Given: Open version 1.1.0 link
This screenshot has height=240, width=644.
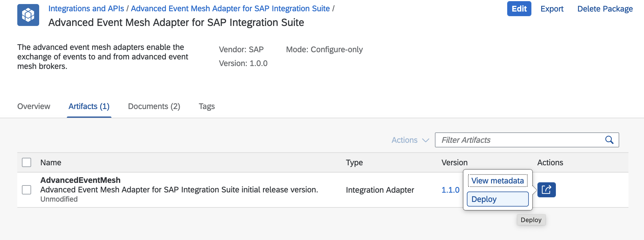Looking at the screenshot, I should point(450,190).
